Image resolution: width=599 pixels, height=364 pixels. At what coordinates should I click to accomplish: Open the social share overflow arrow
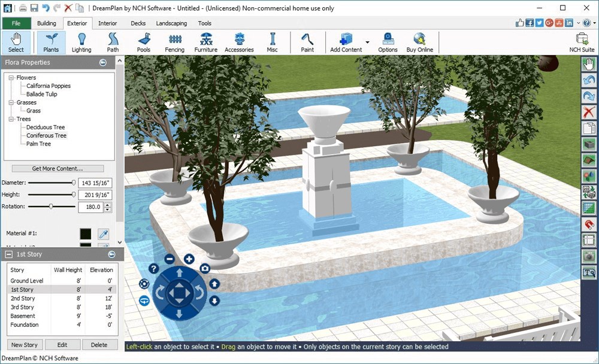(x=579, y=23)
